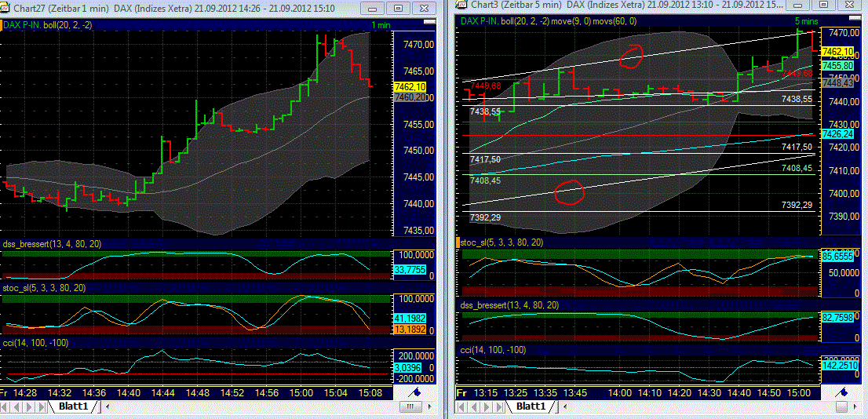Click the cyan 7426,24 value tag
This screenshot has width=868, height=419.
pyautogui.click(x=837, y=134)
